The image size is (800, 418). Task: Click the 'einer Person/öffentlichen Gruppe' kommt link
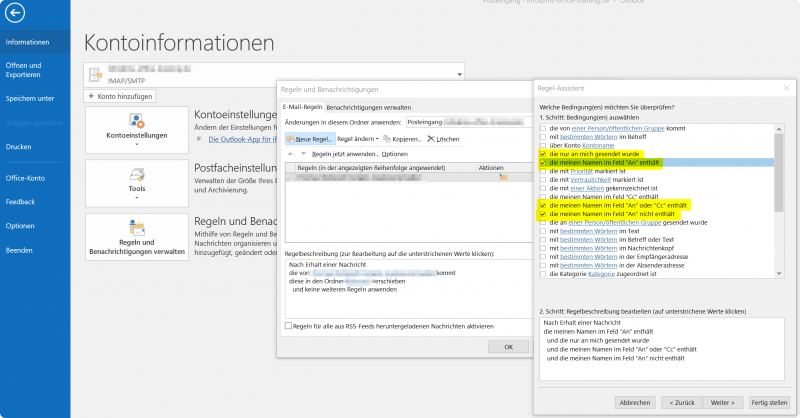(x=618, y=129)
